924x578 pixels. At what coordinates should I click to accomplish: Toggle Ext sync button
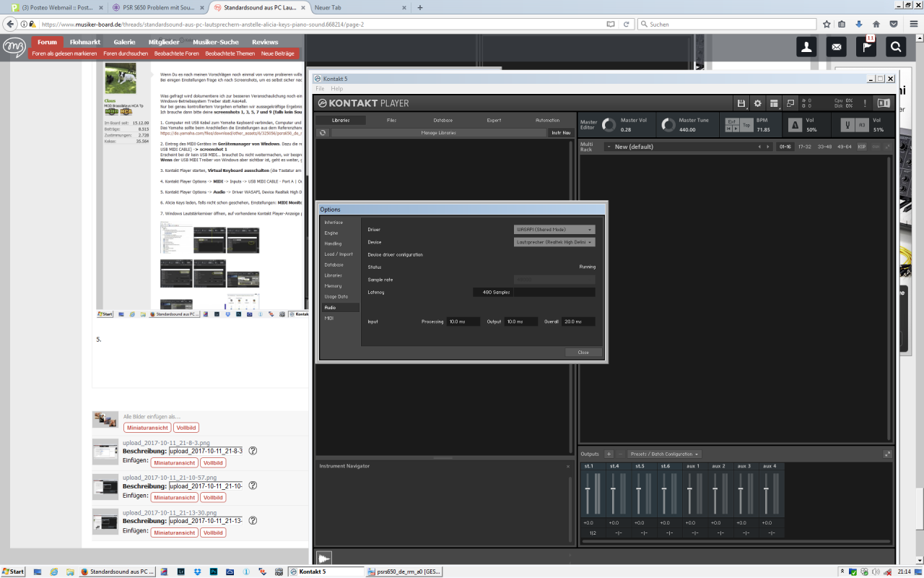coord(732,121)
